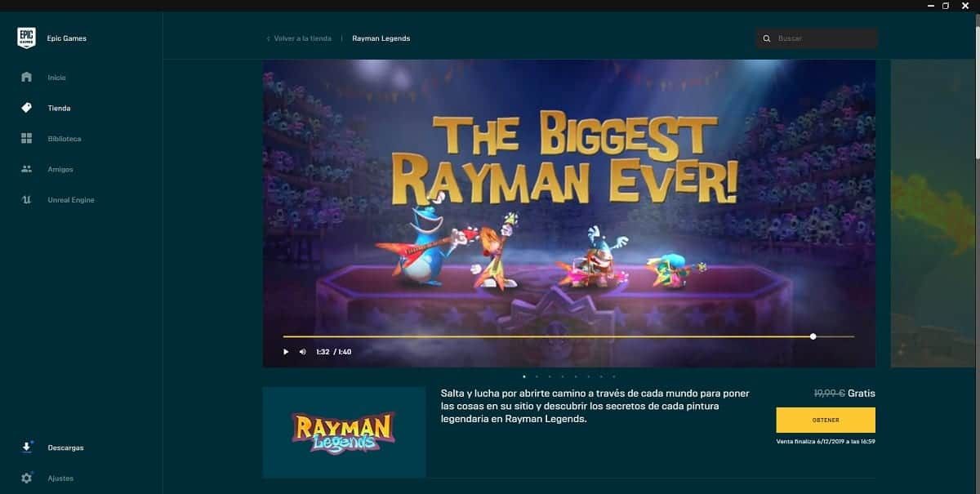Open the Inicio home icon
The width and height of the screenshot is (980, 494).
pyautogui.click(x=26, y=78)
